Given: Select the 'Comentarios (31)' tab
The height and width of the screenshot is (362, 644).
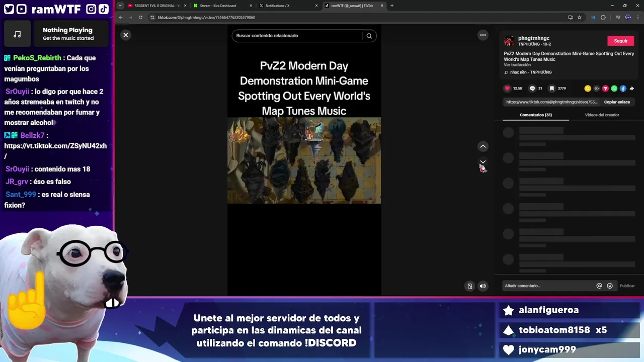Looking at the screenshot, I should coord(536,115).
